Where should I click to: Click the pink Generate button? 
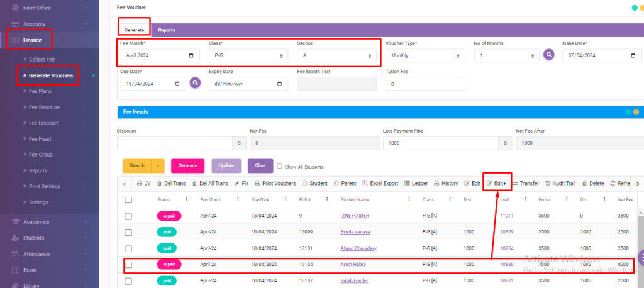(x=187, y=166)
